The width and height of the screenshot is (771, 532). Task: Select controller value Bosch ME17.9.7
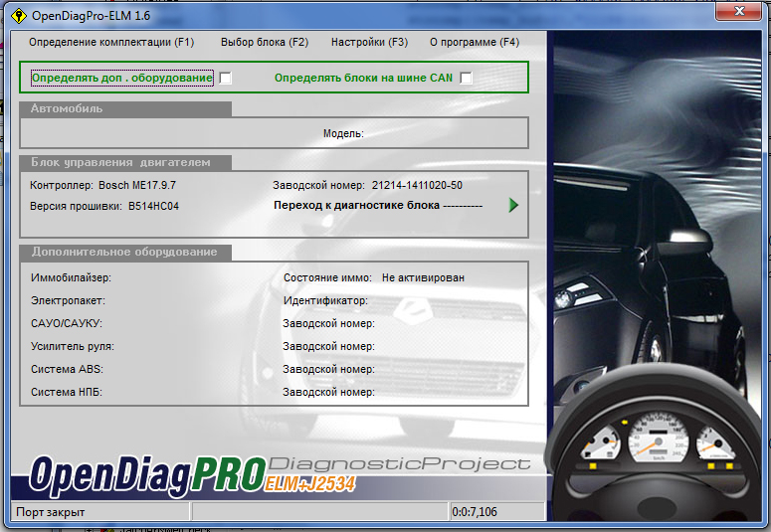[x=137, y=185]
